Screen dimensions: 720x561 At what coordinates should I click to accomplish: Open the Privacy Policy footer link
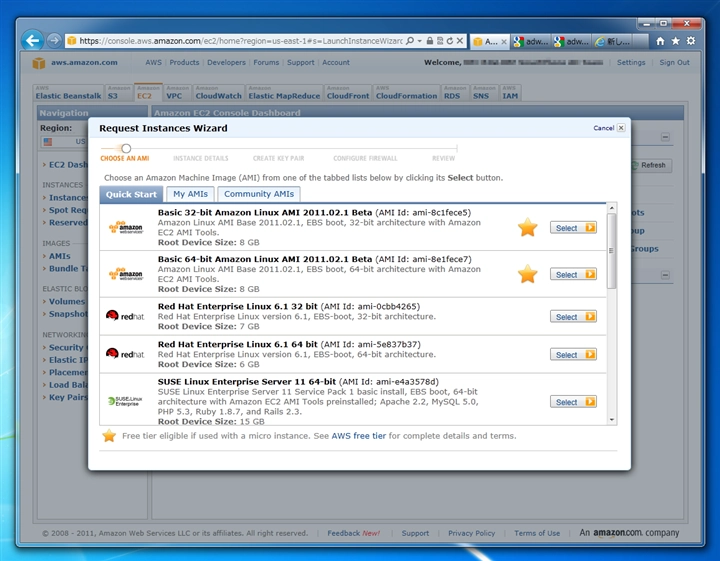pos(471,533)
